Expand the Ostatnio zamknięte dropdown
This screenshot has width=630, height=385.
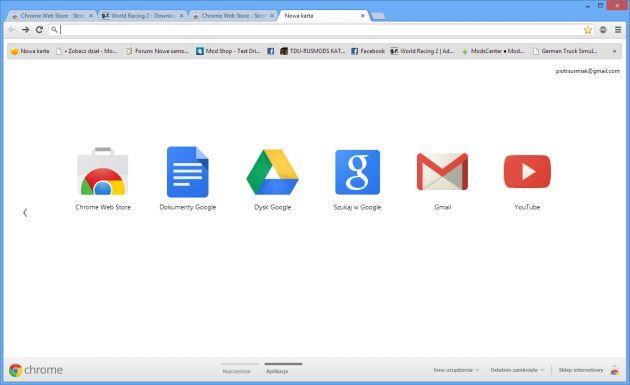click(x=517, y=370)
